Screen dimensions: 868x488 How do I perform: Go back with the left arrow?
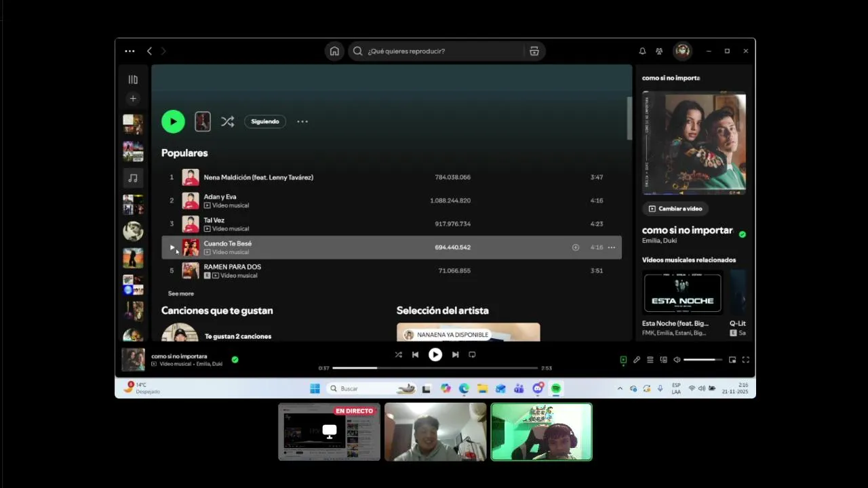click(x=149, y=51)
